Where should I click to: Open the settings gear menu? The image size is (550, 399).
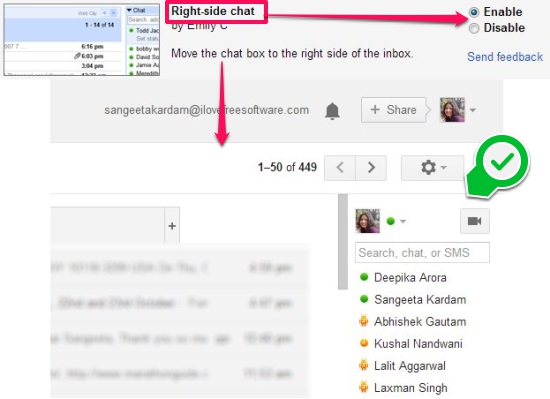[x=432, y=168]
